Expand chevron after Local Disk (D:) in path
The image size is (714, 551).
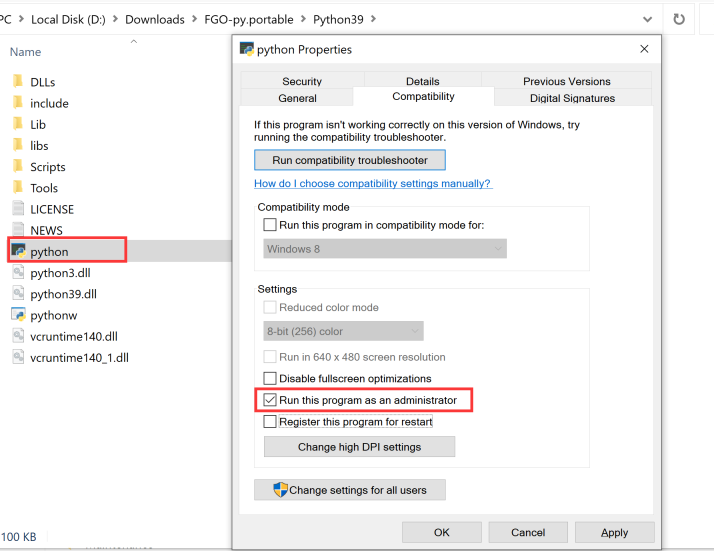click(x=115, y=19)
